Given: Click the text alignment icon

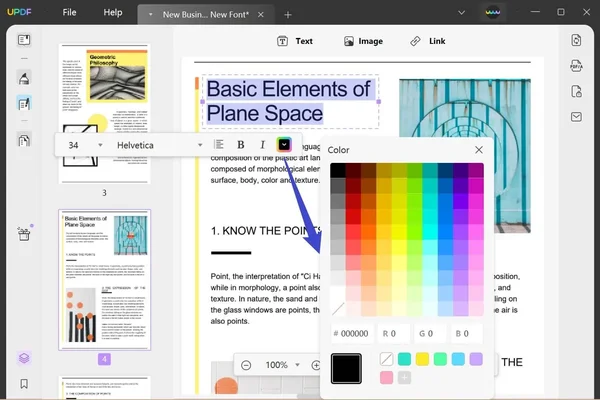Looking at the screenshot, I should (218, 145).
